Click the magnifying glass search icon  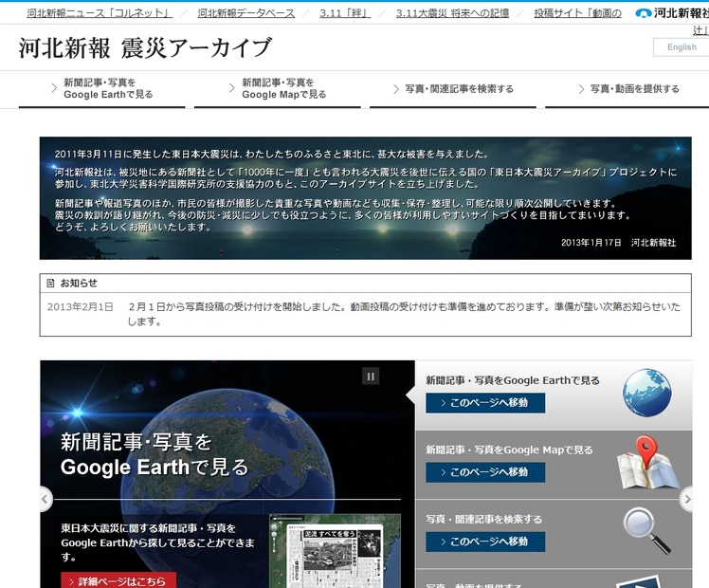point(646,531)
